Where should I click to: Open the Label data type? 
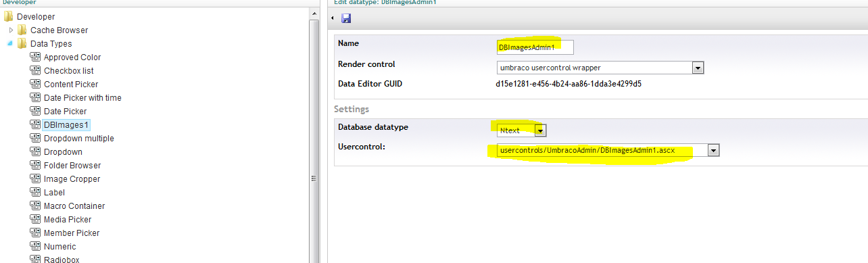point(54,192)
